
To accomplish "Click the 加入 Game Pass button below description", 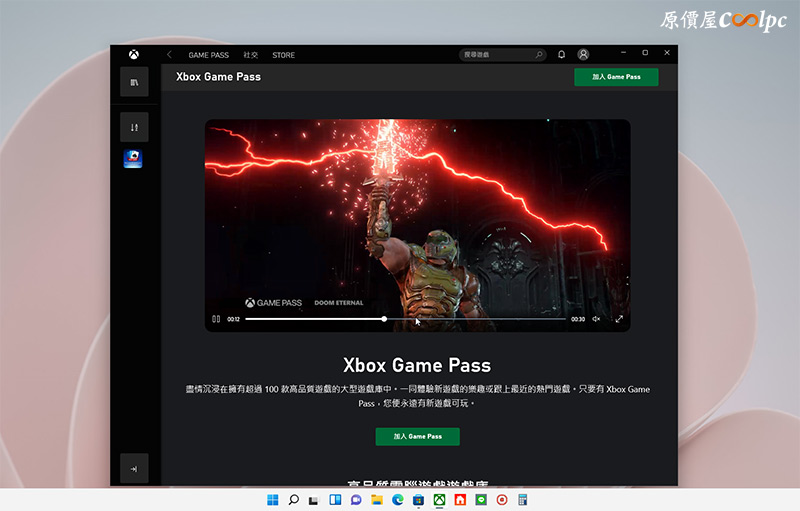I will pos(418,437).
